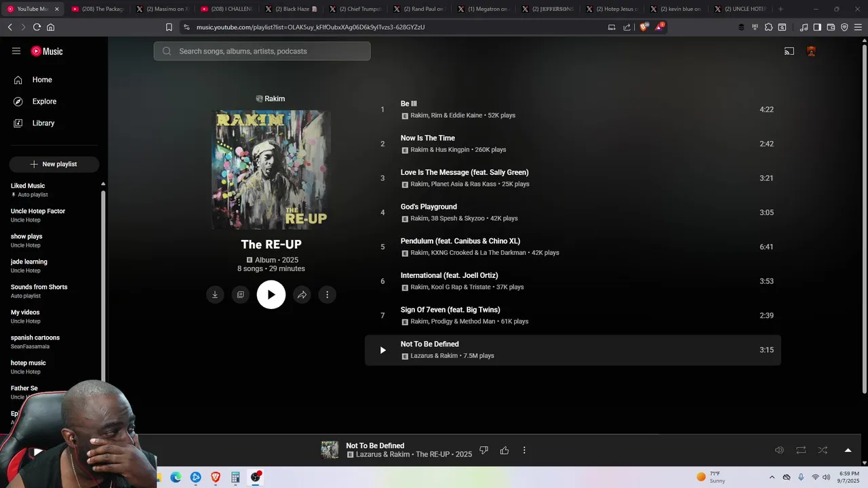Open Brave Wallet icon
The image size is (868, 488).
tap(831, 27)
